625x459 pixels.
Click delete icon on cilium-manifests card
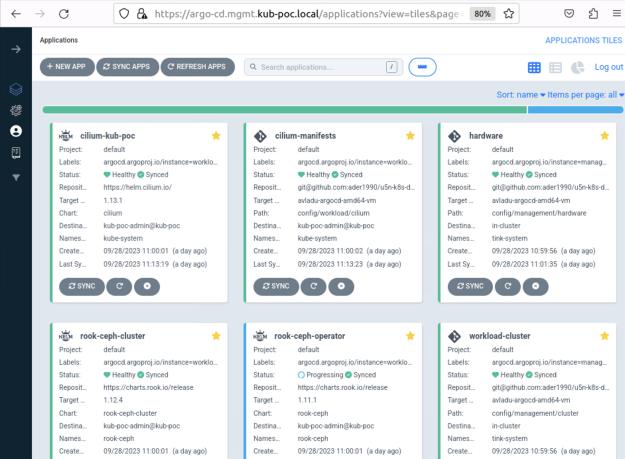pos(343,286)
